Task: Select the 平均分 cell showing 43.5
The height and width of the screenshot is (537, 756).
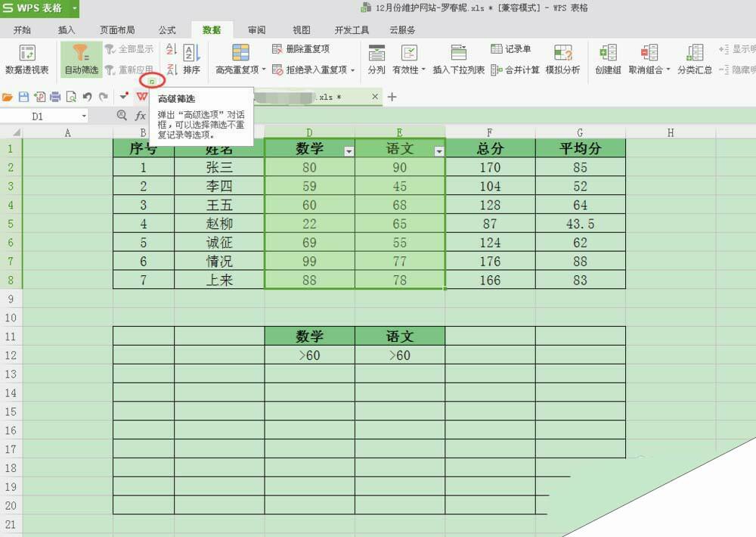Action: pos(580,224)
